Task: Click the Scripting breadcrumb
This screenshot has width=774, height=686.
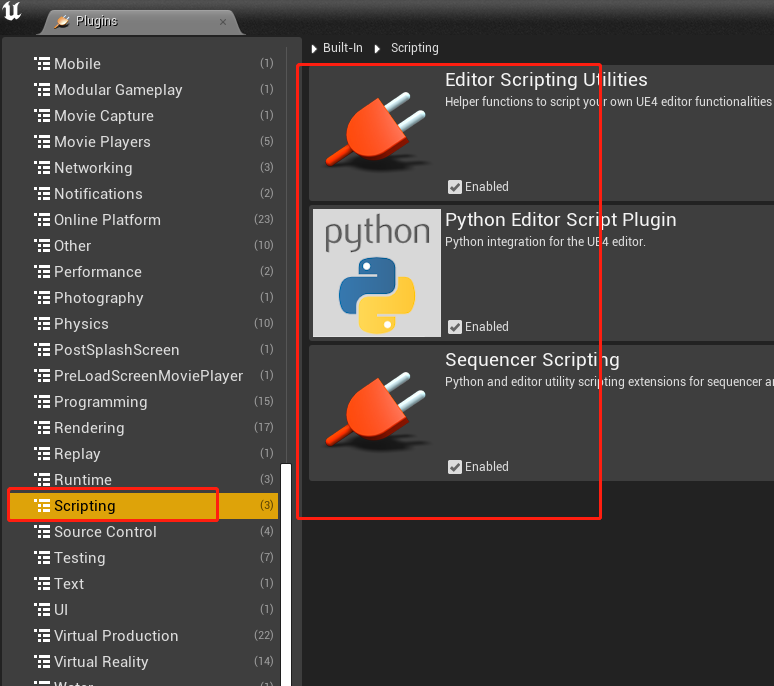Action: (415, 48)
